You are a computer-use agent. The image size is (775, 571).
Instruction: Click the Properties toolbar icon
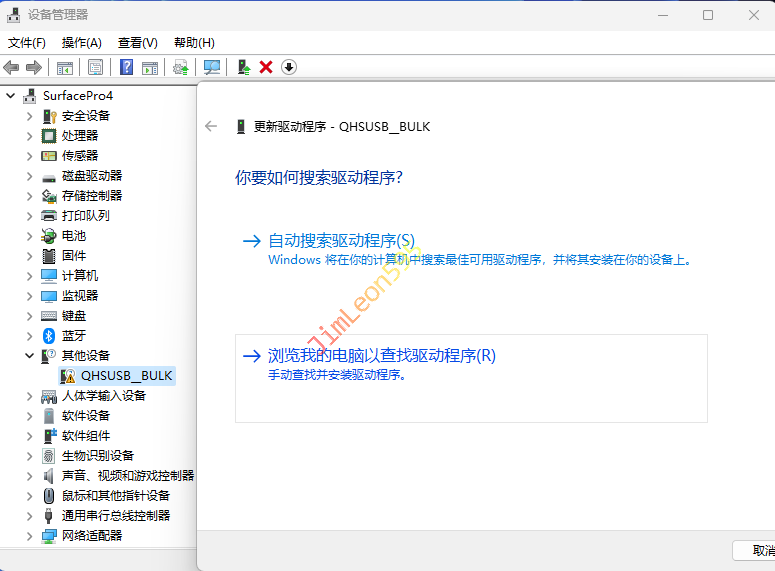pos(95,67)
